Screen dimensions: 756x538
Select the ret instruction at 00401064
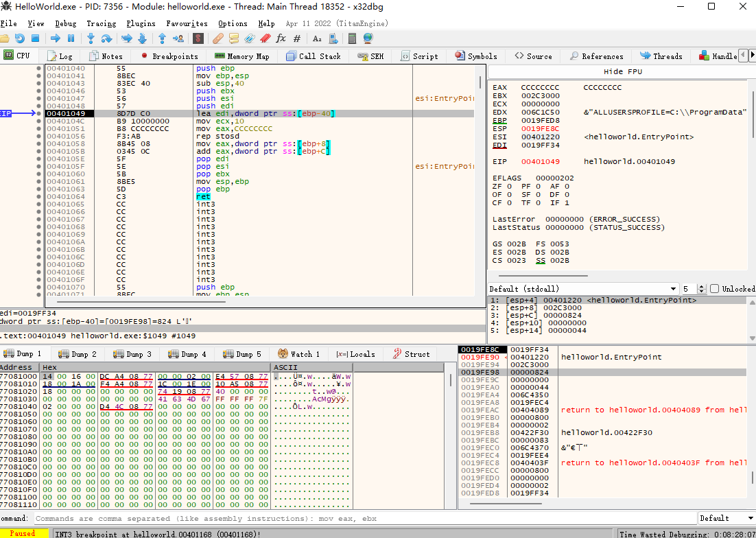point(261,196)
